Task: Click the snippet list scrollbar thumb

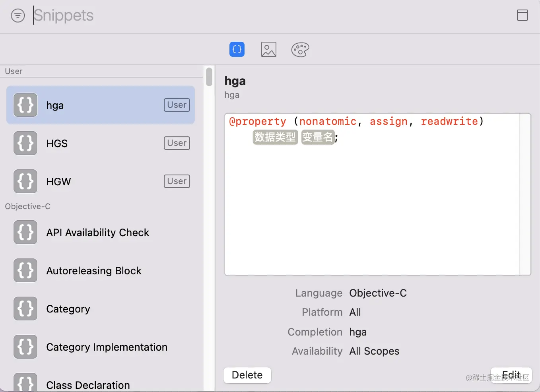Action: 209,77
